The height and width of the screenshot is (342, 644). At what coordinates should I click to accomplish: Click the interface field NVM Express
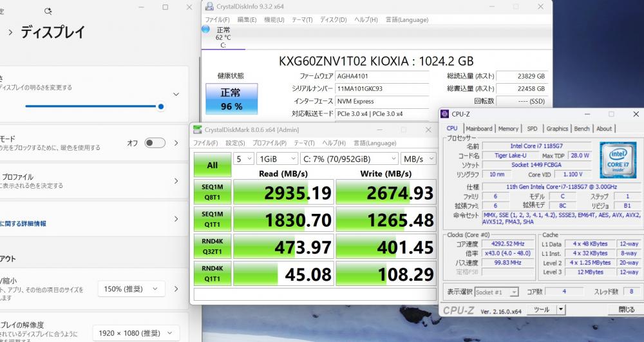383,101
